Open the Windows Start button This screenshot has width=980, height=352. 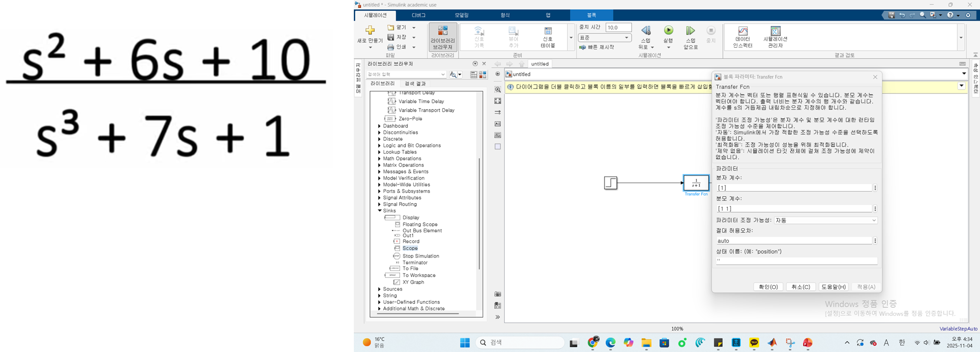[x=465, y=342]
